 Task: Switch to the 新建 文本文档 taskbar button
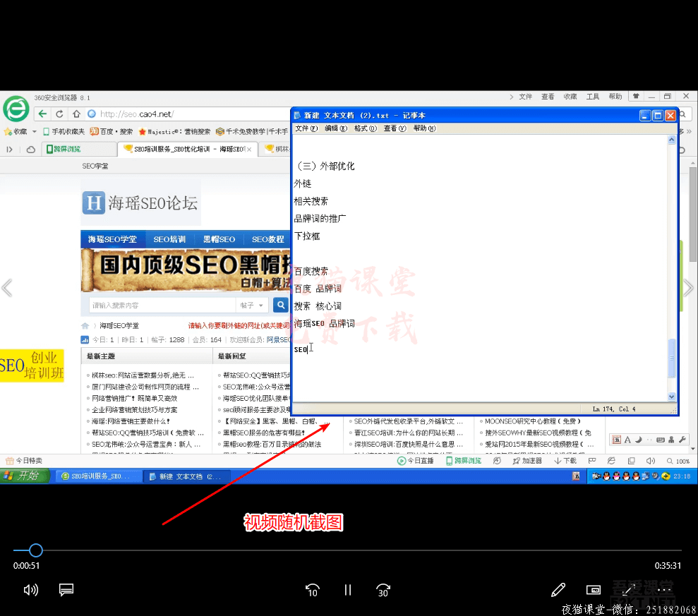coord(188,476)
